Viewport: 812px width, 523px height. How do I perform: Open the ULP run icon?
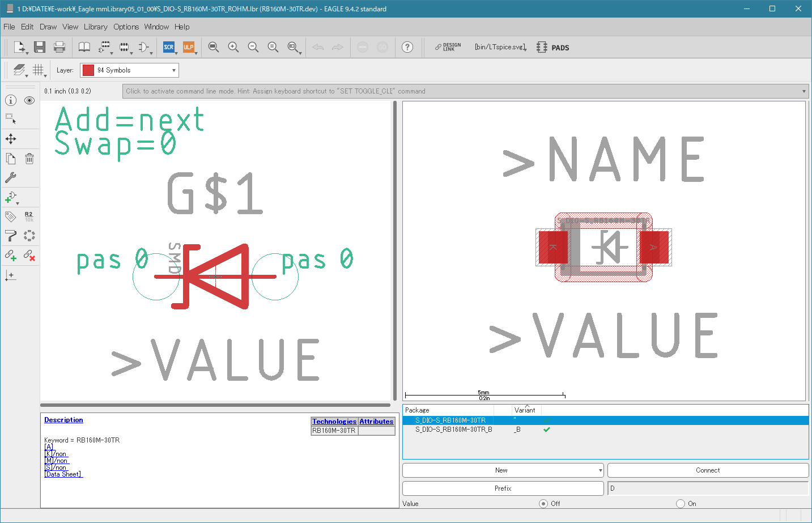[189, 47]
